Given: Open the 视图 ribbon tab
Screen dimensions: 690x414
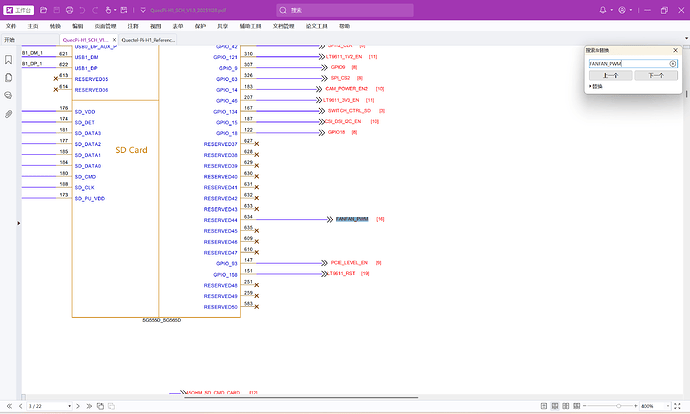Looking at the screenshot, I should pos(155,26).
